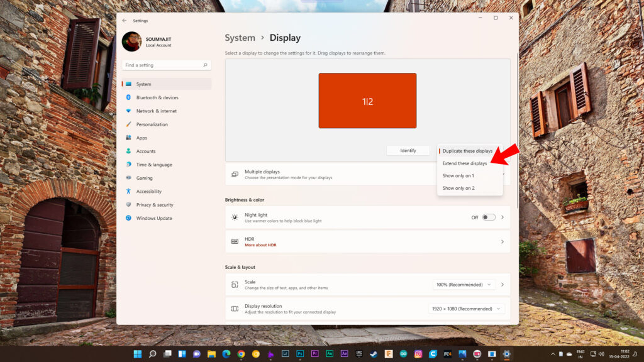Open Instagram from the taskbar

click(x=418, y=354)
